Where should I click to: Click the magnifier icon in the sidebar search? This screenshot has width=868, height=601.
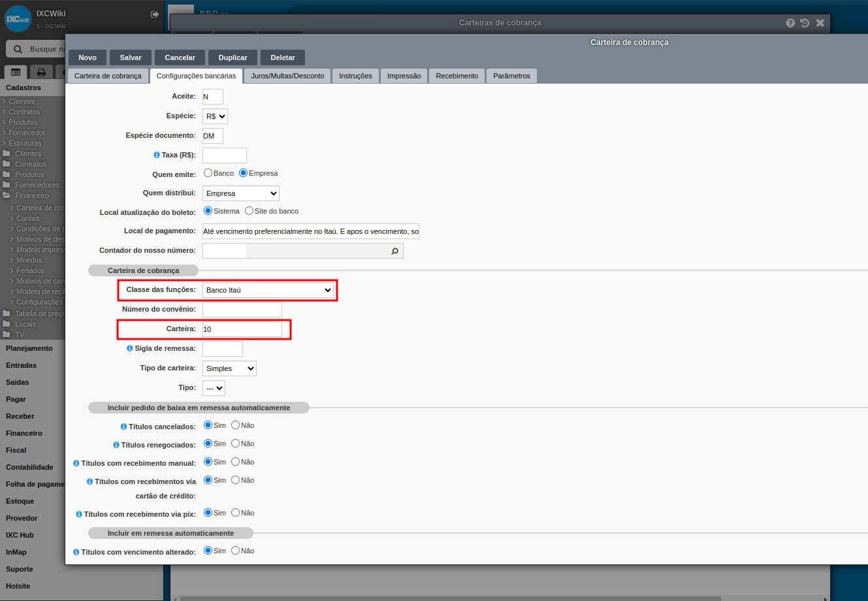tap(18, 49)
